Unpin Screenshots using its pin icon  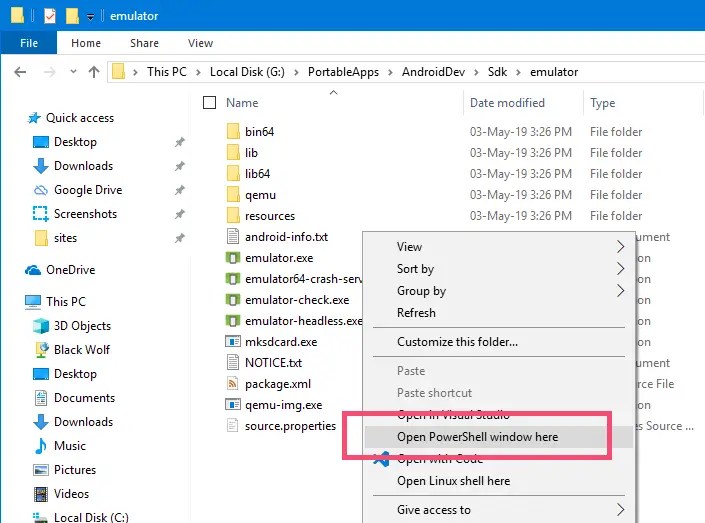(x=180, y=214)
